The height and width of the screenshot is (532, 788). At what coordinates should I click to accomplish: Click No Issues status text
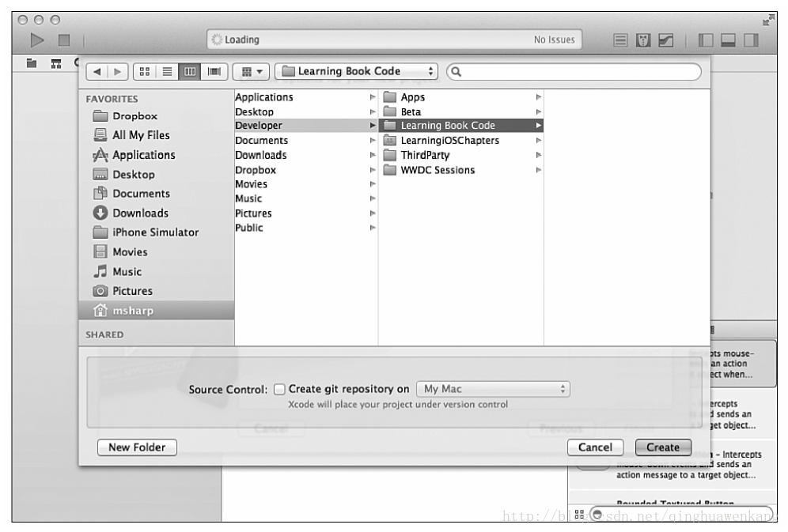[x=554, y=40]
